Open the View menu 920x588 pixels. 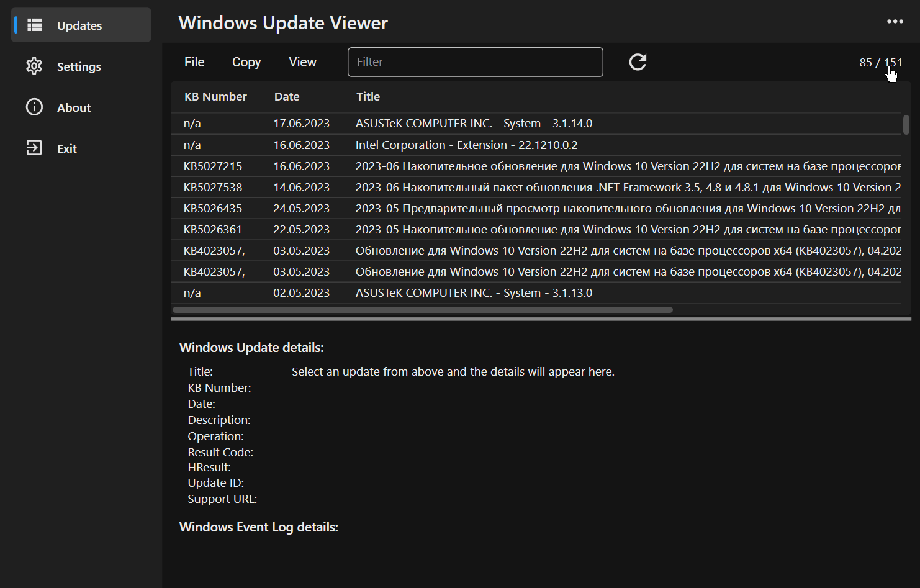(302, 62)
